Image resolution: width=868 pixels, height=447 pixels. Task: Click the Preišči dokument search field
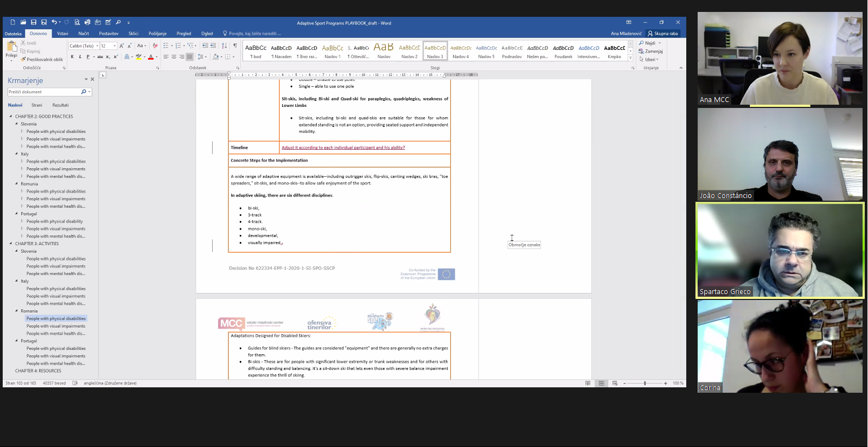click(43, 92)
